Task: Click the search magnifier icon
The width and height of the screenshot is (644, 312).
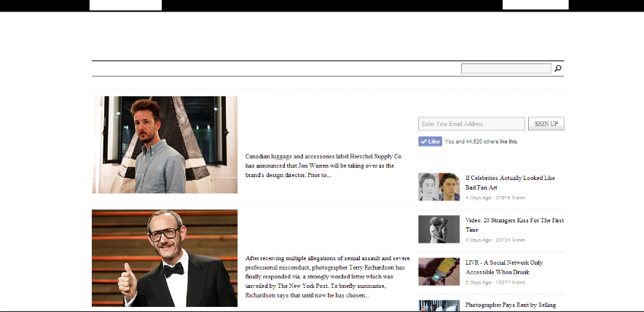Action: click(x=558, y=69)
